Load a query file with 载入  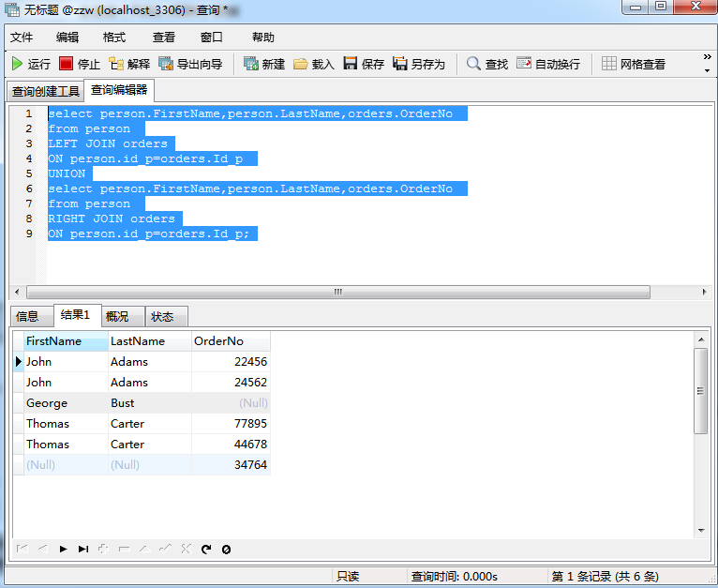(x=314, y=64)
